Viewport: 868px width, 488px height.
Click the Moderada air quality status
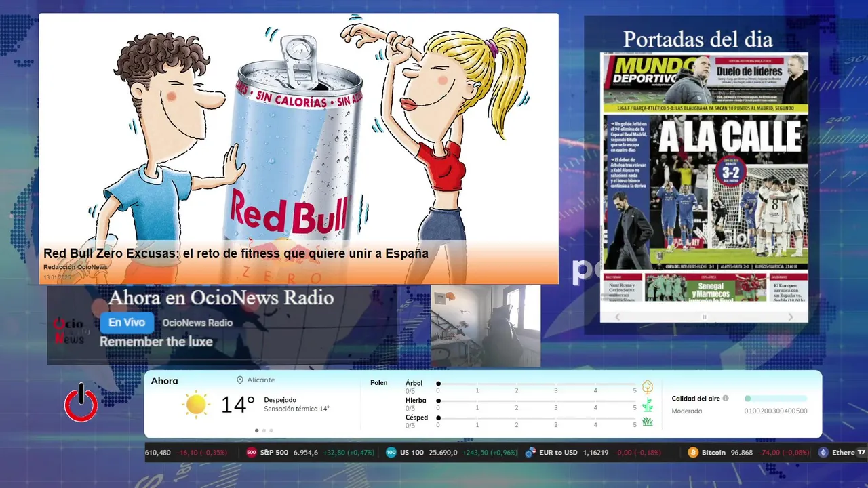tap(686, 411)
